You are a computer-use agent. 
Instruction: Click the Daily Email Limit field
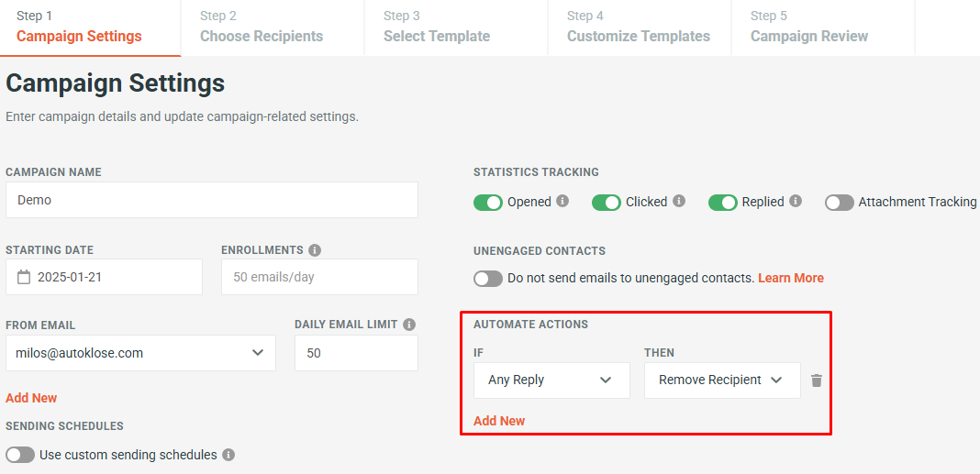click(x=356, y=353)
